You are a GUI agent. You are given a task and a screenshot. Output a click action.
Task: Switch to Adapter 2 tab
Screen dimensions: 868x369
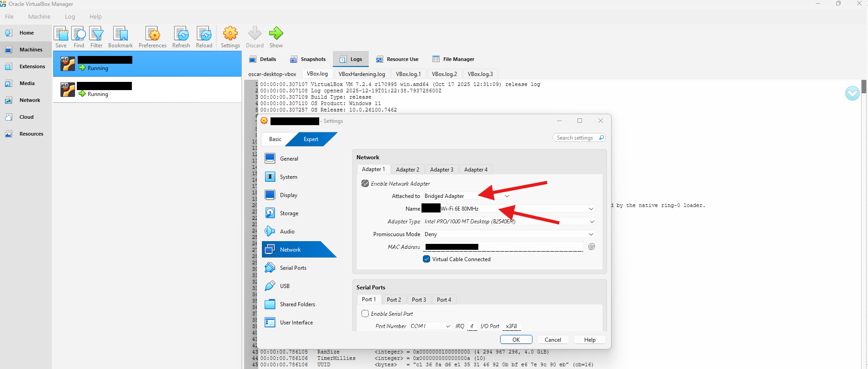[x=407, y=170]
